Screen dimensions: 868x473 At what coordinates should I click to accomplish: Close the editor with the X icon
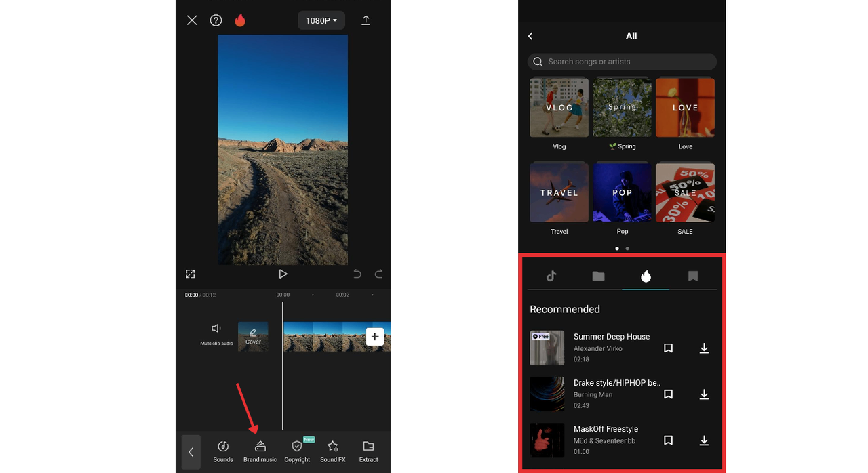coord(192,20)
